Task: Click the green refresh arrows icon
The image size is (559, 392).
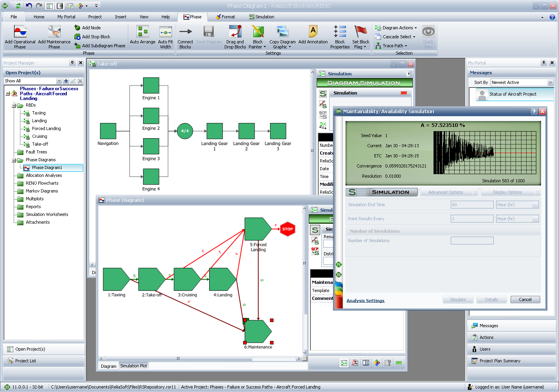Action: pyautogui.click(x=18, y=6)
